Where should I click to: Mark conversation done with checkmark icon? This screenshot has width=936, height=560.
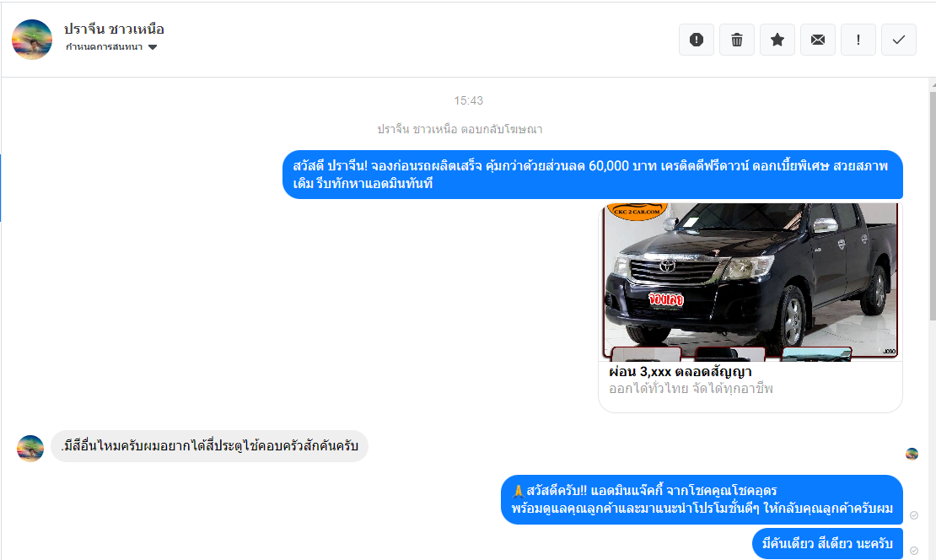tap(898, 40)
